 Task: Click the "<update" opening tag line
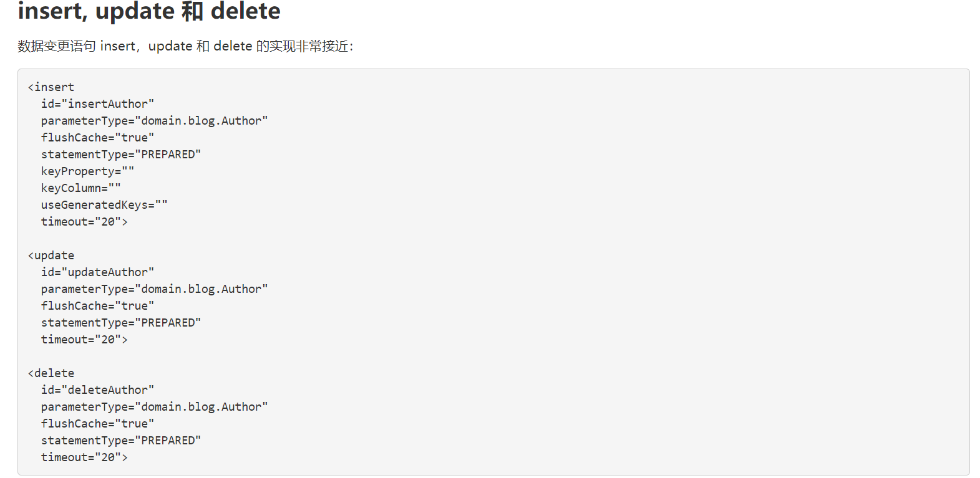point(51,256)
